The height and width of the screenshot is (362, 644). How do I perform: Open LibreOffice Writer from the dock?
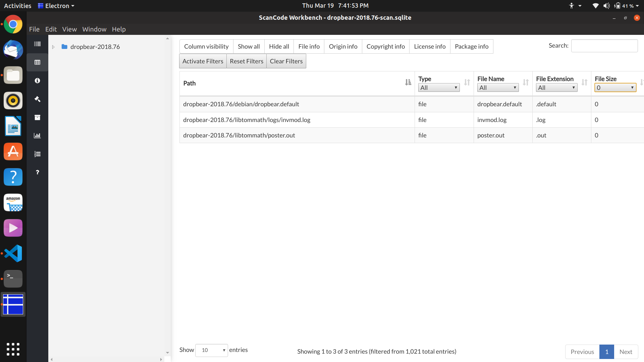(13, 126)
